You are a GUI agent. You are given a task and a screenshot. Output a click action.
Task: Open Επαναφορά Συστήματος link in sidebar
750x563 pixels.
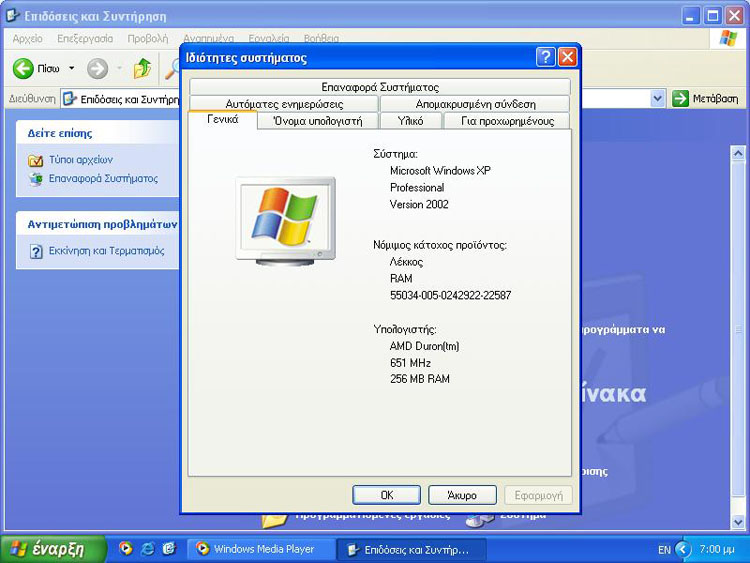point(103,178)
